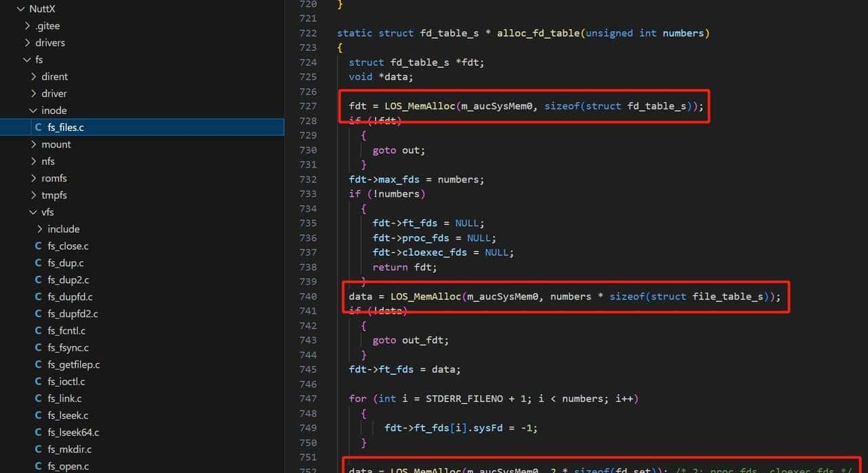This screenshot has width=868, height=473.
Task: Expand the drivers folder chevron
Action: pyautogui.click(x=27, y=43)
